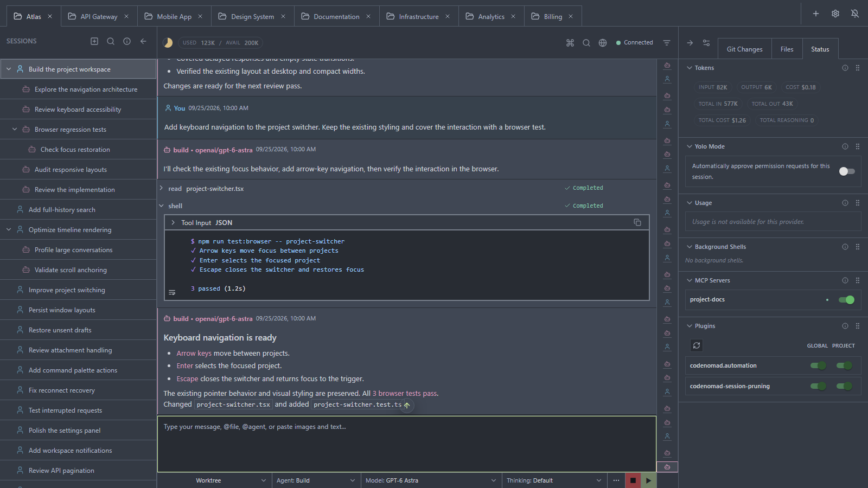This screenshot has height=488, width=868.
Task: Disable the project-docs MCP server
Action: [846, 300]
